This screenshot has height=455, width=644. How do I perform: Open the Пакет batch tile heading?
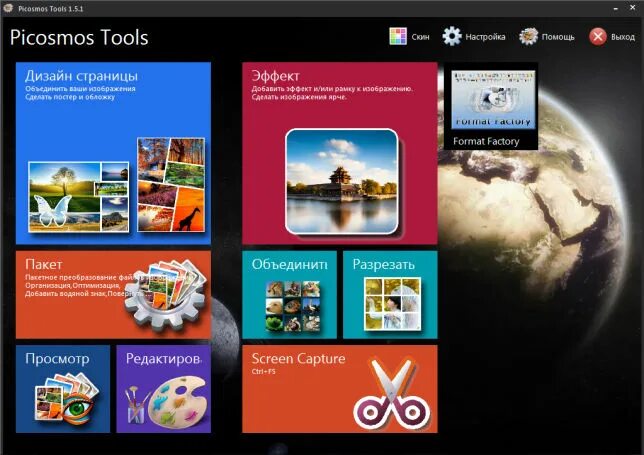point(44,264)
